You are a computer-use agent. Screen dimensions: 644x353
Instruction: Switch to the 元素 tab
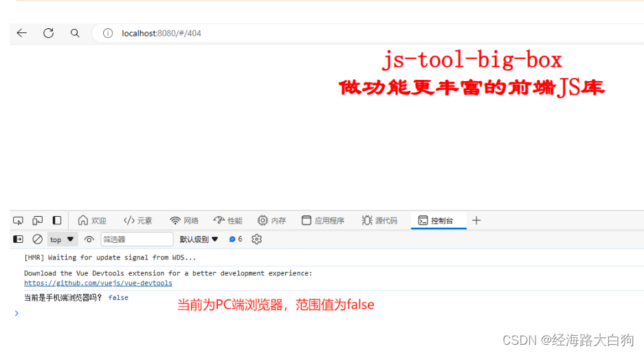click(x=138, y=221)
